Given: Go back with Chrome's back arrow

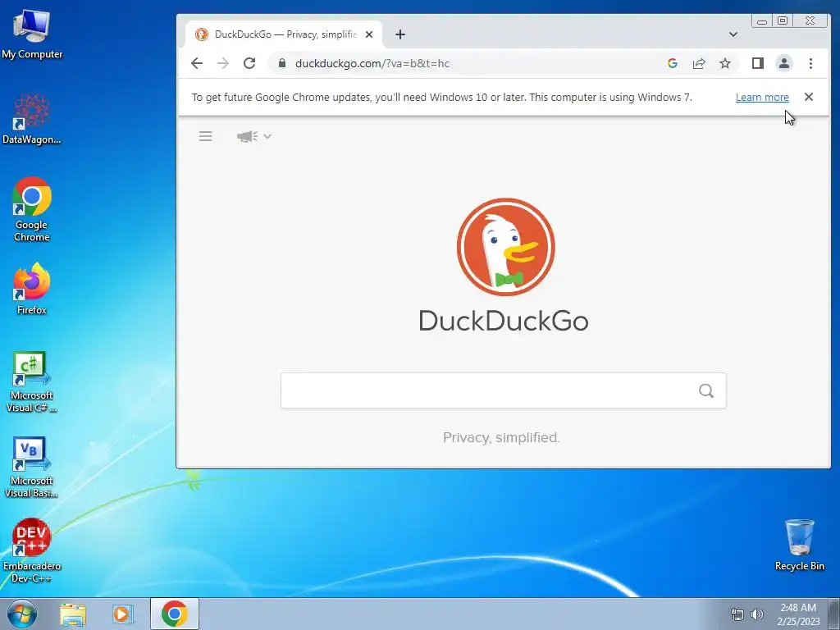Looking at the screenshot, I should pyautogui.click(x=197, y=63).
